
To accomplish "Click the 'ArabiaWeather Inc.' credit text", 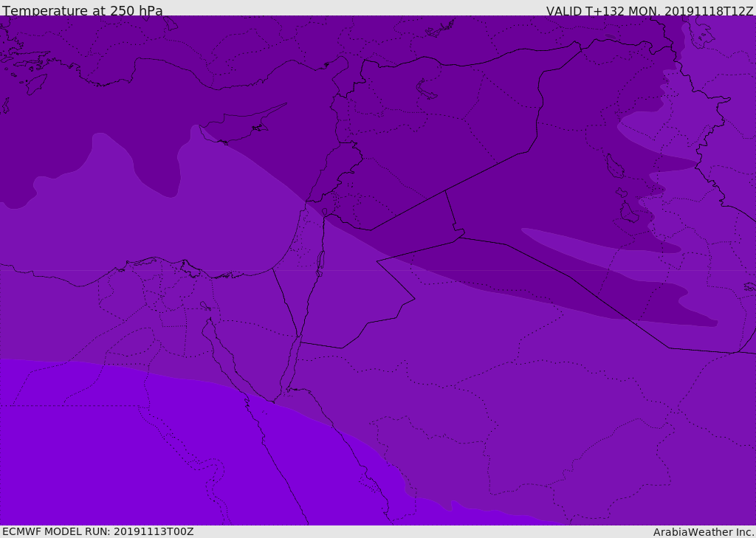I will click(x=704, y=532).
